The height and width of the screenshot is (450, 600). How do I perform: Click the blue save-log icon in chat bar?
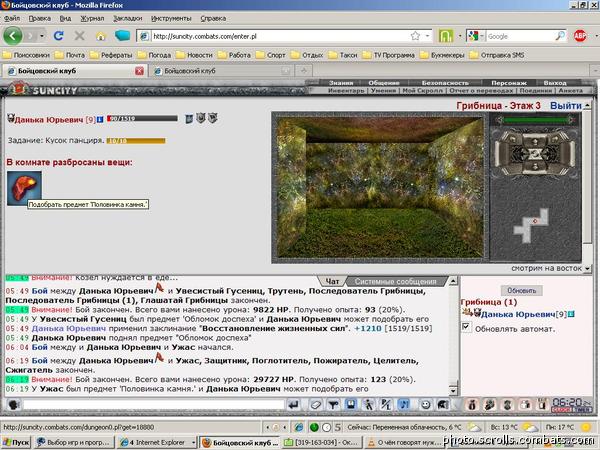pyautogui.click(x=351, y=404)
